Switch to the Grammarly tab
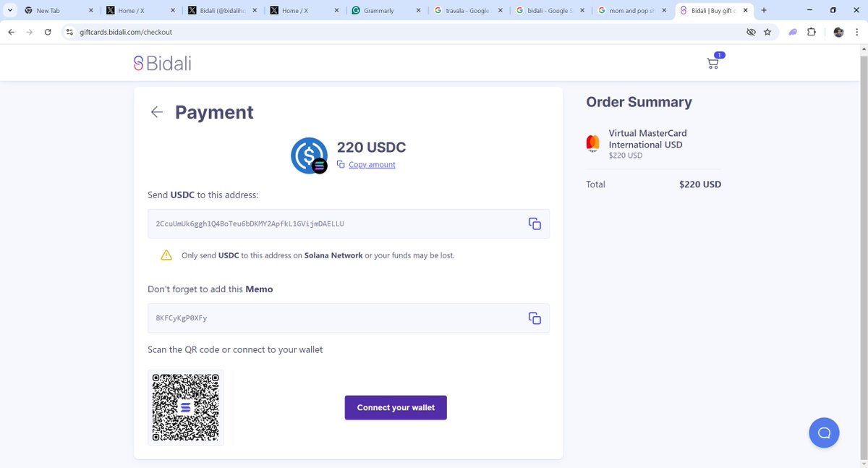Image resolution: width=868 pixels, height=468 pixels. point(386,11)
